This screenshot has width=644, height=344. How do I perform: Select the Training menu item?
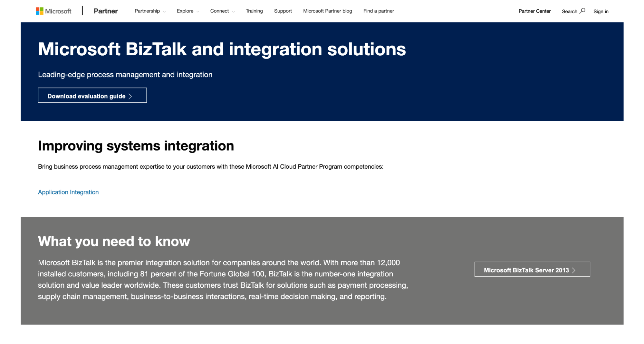254,11
